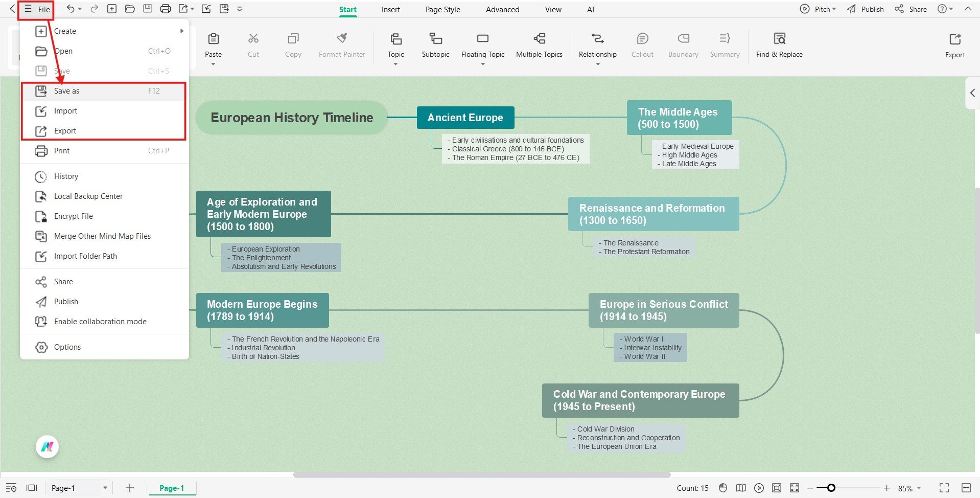Screen dimensions: 980x498
Task: Select Encrypt File in the menu
Action: click(104, 216)
